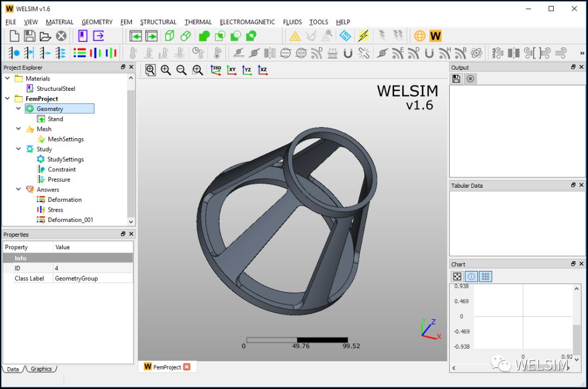This screenshot has width=588, height=389.
Task: Click the import geometry left-arrow icon
Action: pos(136,36)
